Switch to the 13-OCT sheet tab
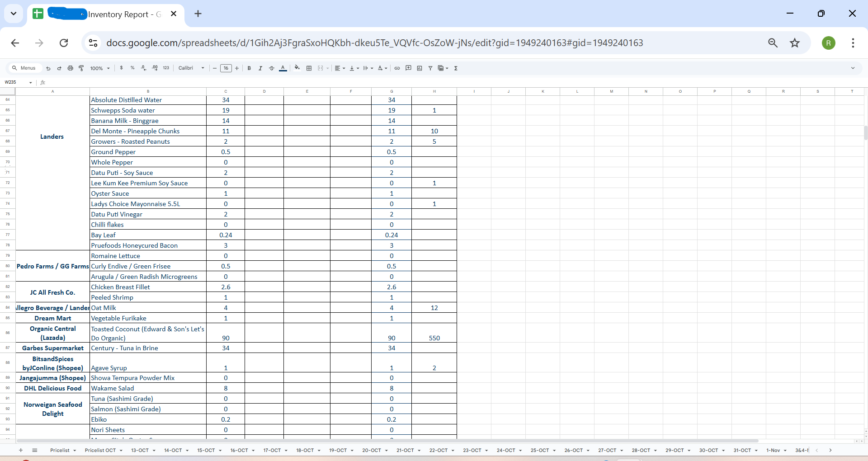The height and width of the screenshot is (461, 868). 140,450
